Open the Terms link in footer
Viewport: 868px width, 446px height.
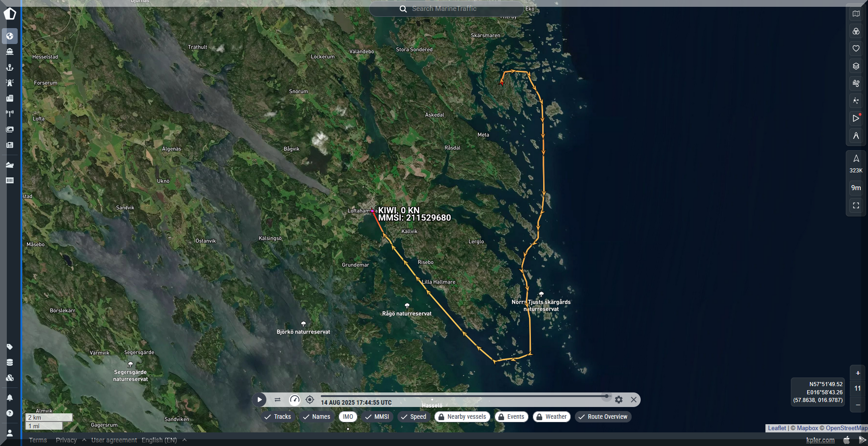coord(38,440)
